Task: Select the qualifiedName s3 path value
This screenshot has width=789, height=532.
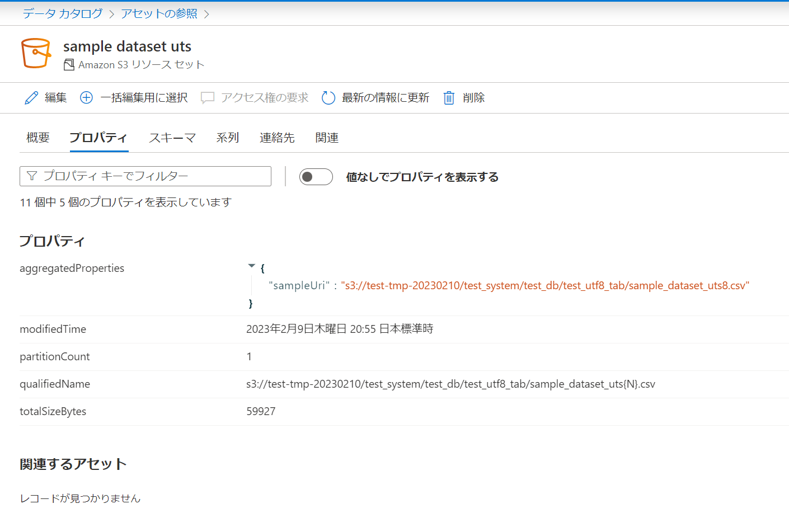Action: click(450, 384)
